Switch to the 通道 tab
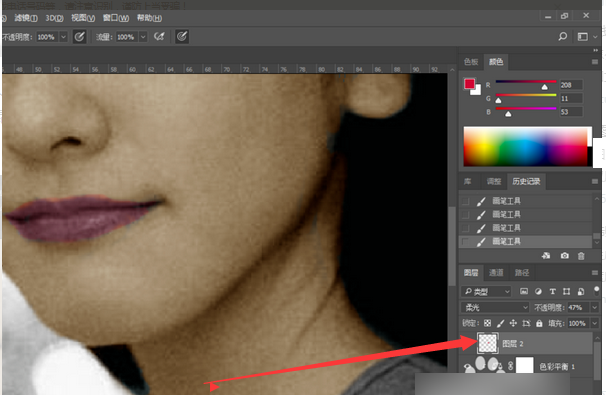Image resolution: width=606 pixels, height=395 pixels. (x=496, y=273)
